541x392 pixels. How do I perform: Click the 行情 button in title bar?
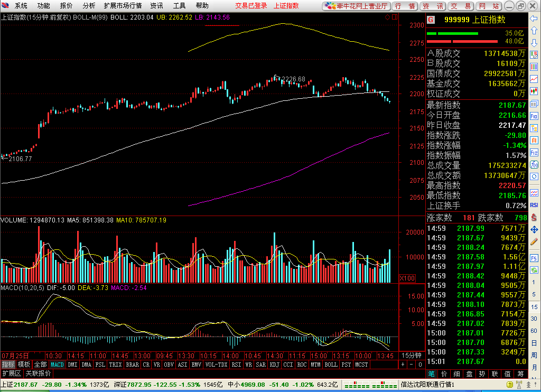point(405,6)
